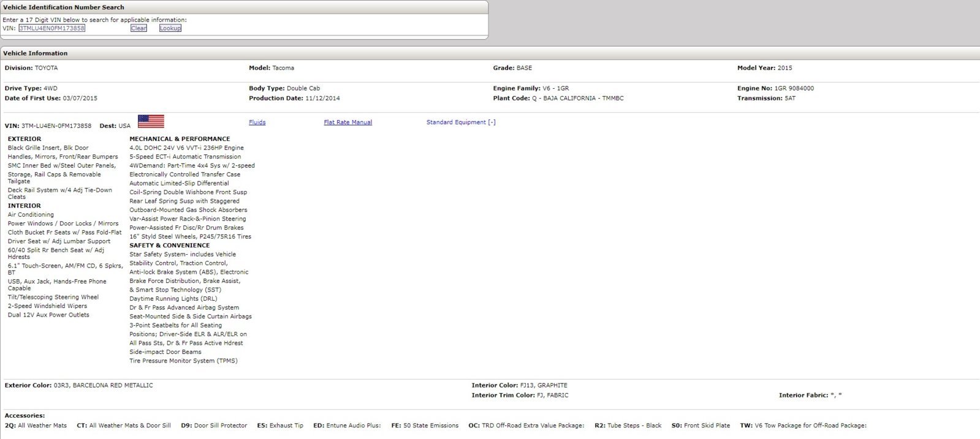
Task: Collapse the Standard Equipment section
Action: [x=461, y=122]
